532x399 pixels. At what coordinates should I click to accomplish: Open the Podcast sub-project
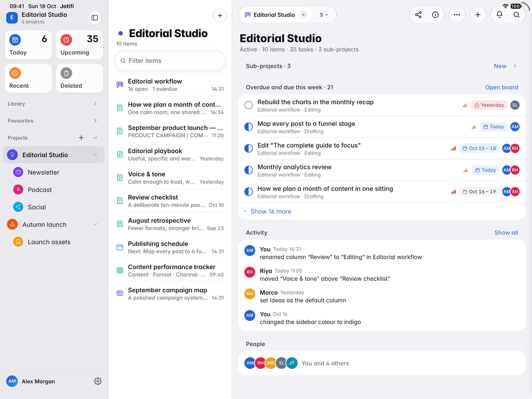(54, 190)
